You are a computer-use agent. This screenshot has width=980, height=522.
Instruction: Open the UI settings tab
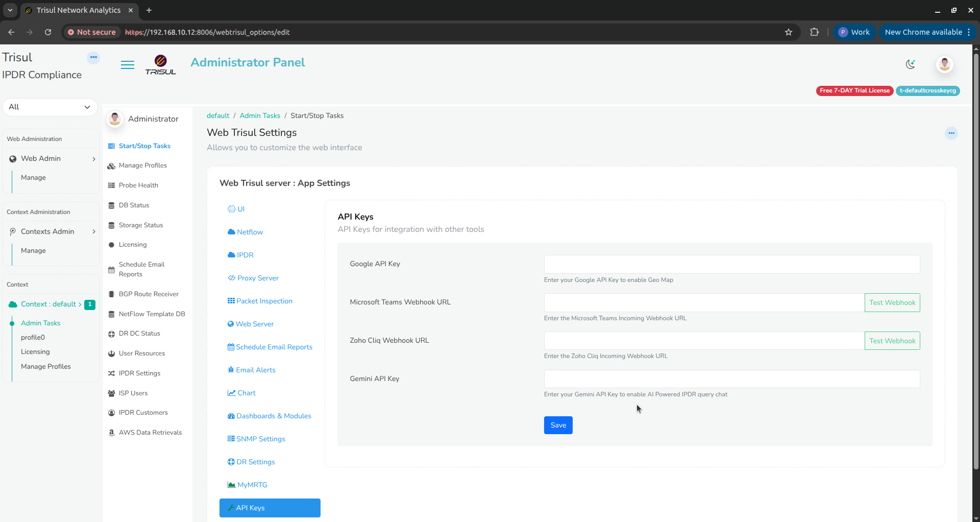click(x=236, y=209)
